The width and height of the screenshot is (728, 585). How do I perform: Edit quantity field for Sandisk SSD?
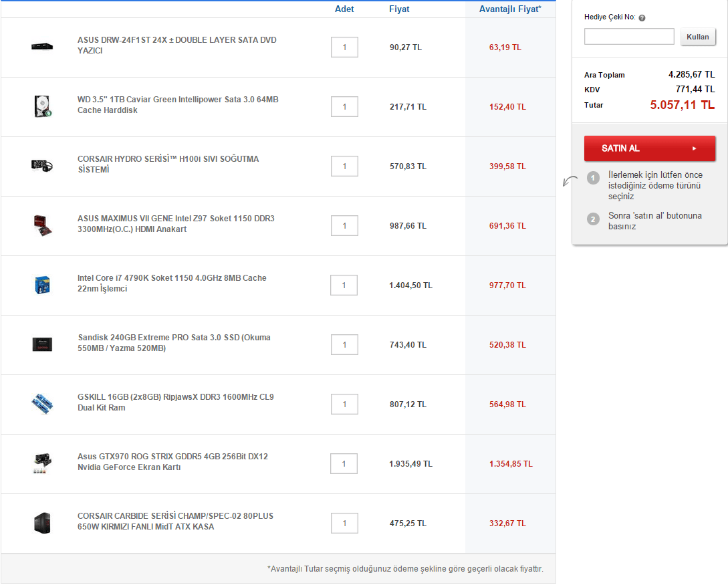(344, 344)
